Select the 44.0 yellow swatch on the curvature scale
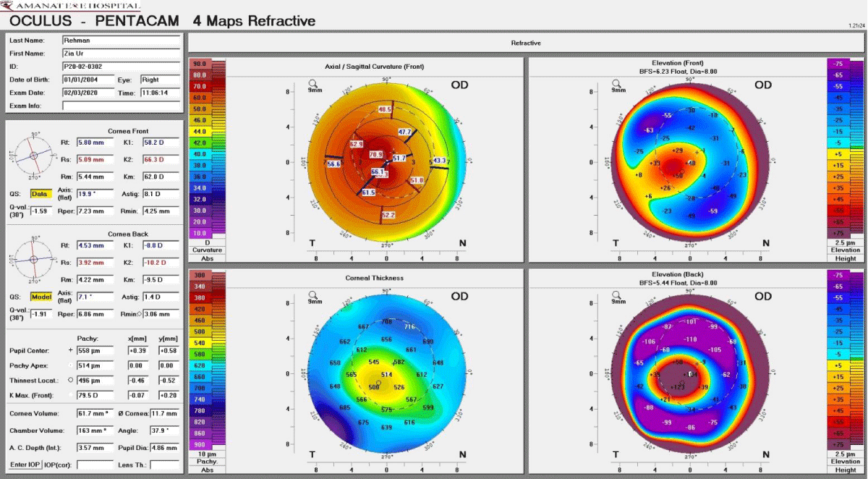The height and width of the screenshot is (479, 868). tap(199, 131)
